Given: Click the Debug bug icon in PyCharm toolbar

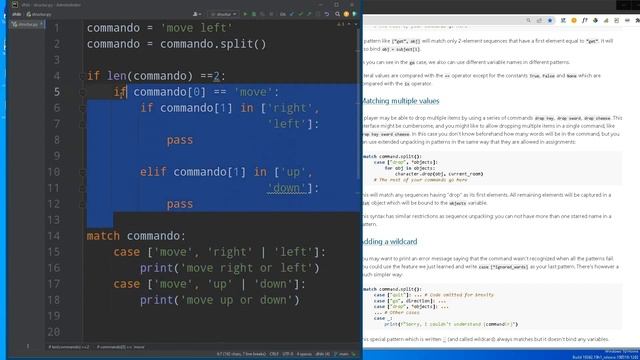Looking at the screenshot, I should pos(253,14).
